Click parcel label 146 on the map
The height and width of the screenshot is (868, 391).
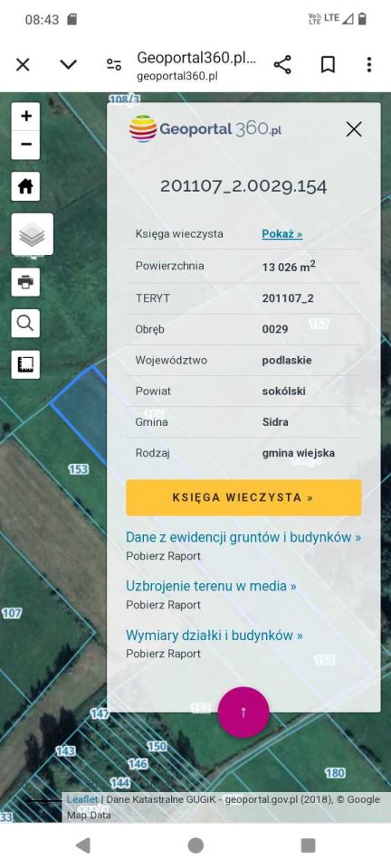click(x=138, y=764)
